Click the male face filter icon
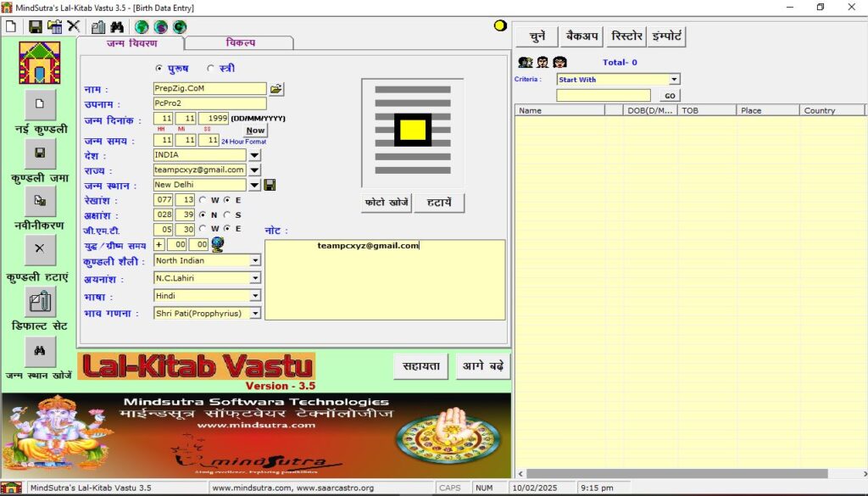868x496 pixels. [543, 62]
